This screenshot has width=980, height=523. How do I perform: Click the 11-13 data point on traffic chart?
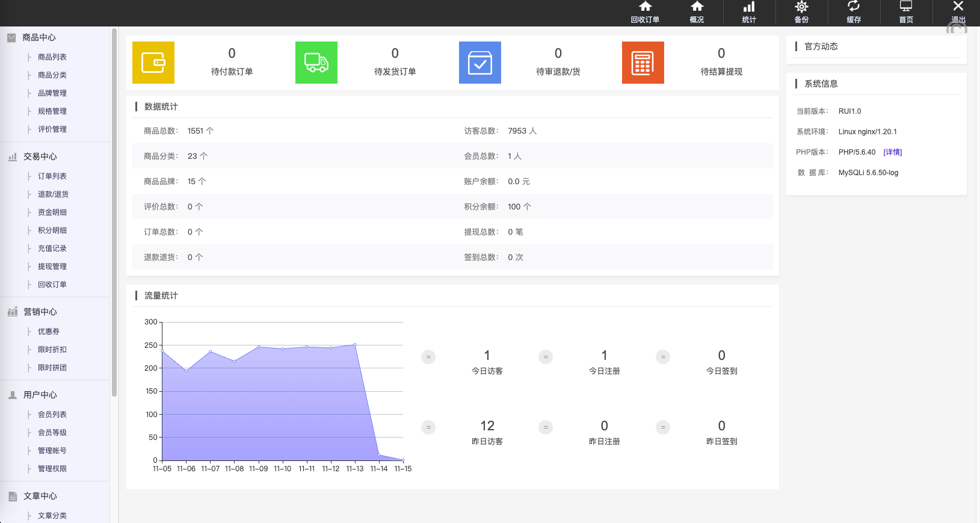click(x=355, y=345)
